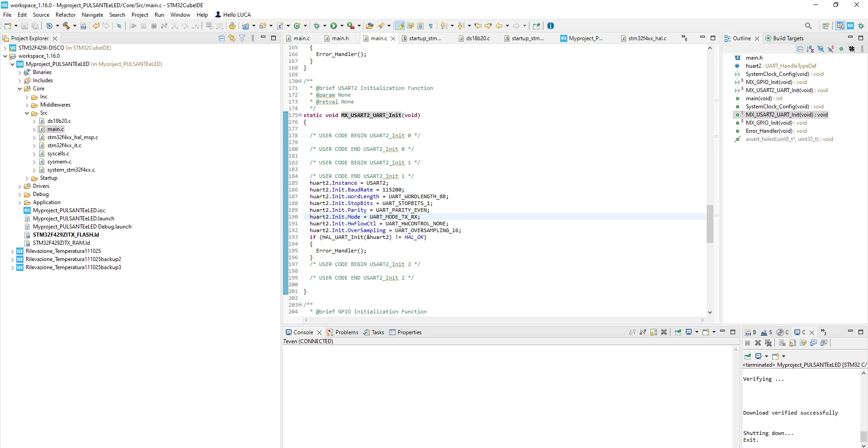The height and width of the screenshot is (448, 868).
Task: Click the green Run play icon
Action: [334, 26]
